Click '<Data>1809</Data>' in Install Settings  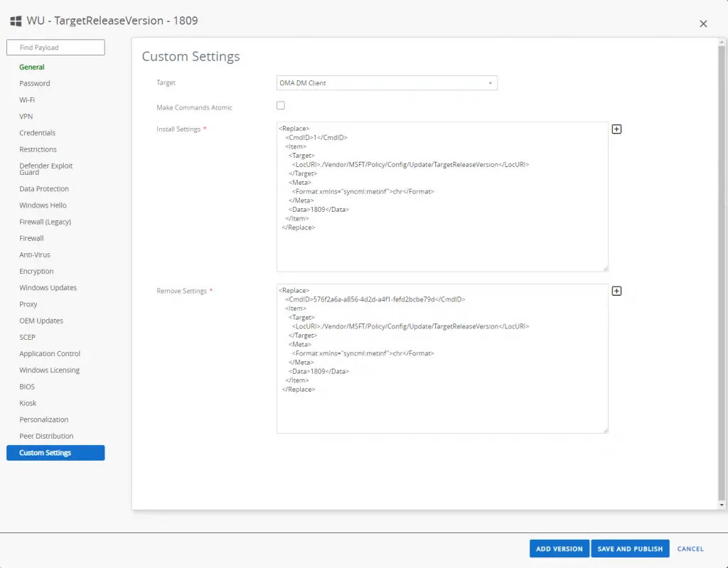pos(318,210)
